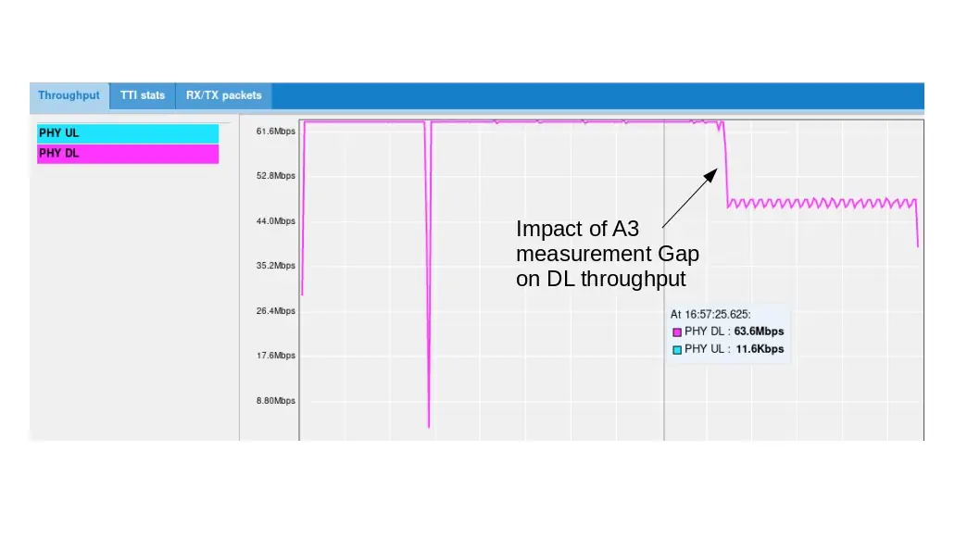Click the A3 measurement Gap annotation text
The width and height of the screenshot is (980, 551).
607,254
